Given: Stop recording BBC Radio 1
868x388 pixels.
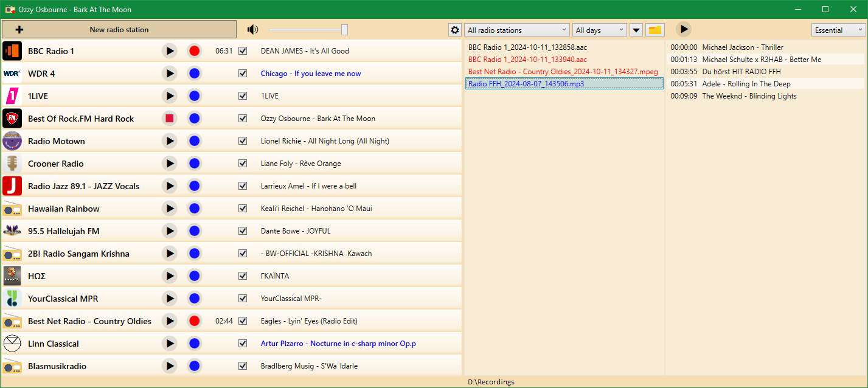Looking at the screenshot, I should point(194,51).
